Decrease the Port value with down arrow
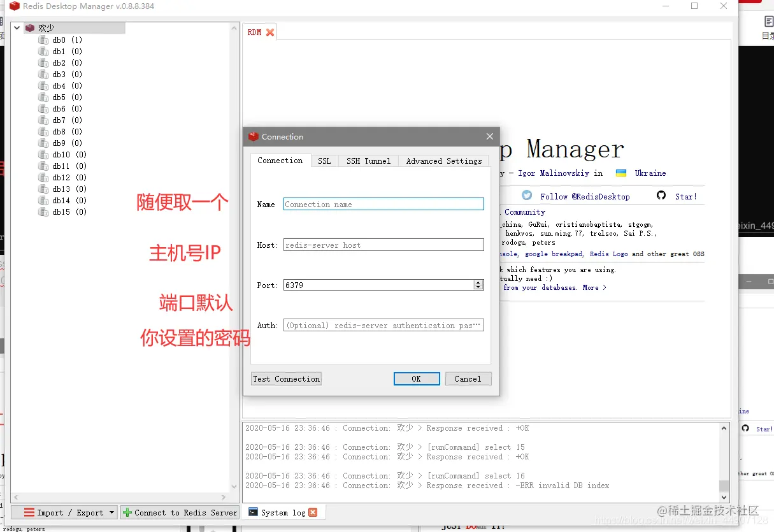Image resolution: width=774 pixels, height=532 pixels. 478,288
